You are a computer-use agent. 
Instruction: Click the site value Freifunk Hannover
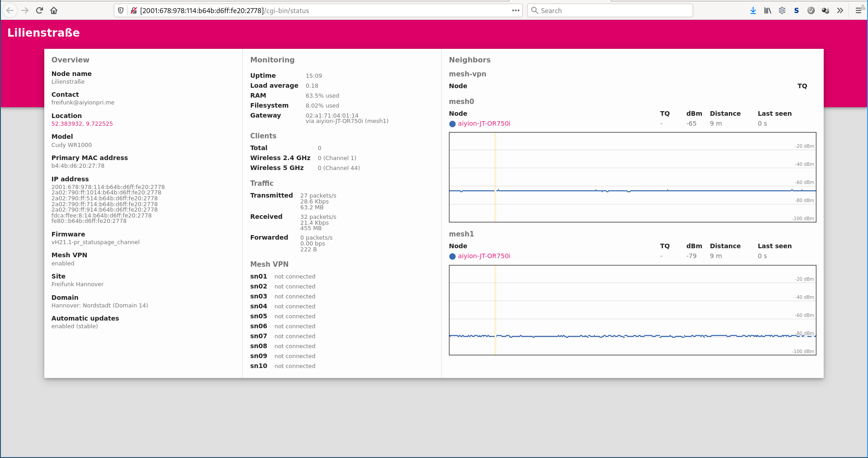click(77, 284)
